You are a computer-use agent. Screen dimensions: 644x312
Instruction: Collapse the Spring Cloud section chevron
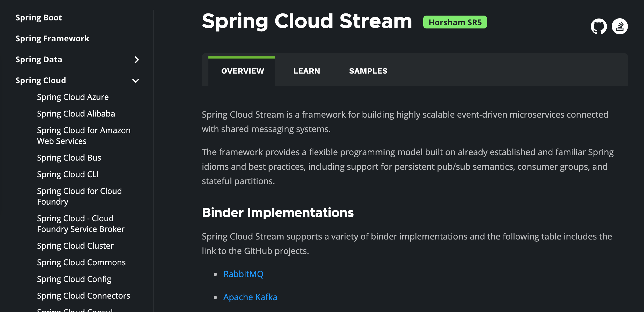pos(136,81)
